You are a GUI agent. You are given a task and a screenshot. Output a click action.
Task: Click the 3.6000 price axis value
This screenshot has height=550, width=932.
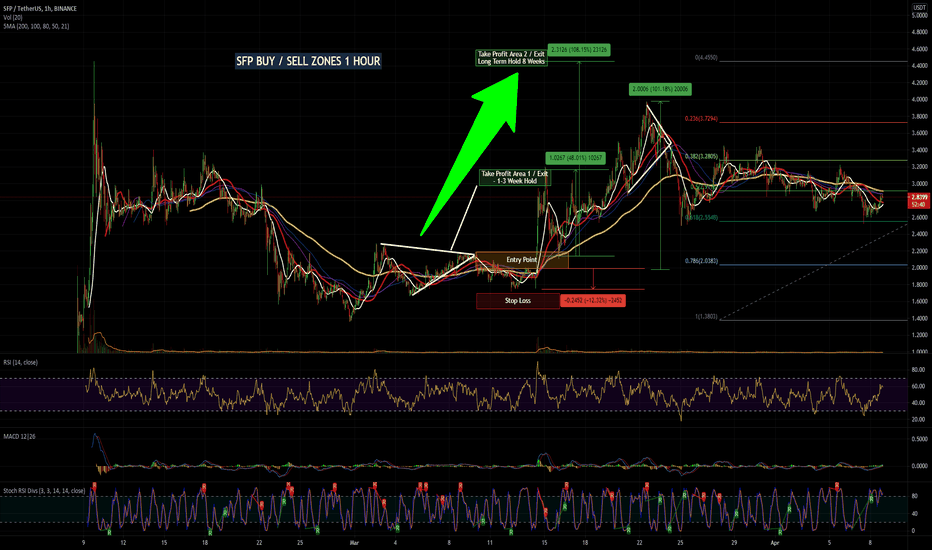pos(919,134)
